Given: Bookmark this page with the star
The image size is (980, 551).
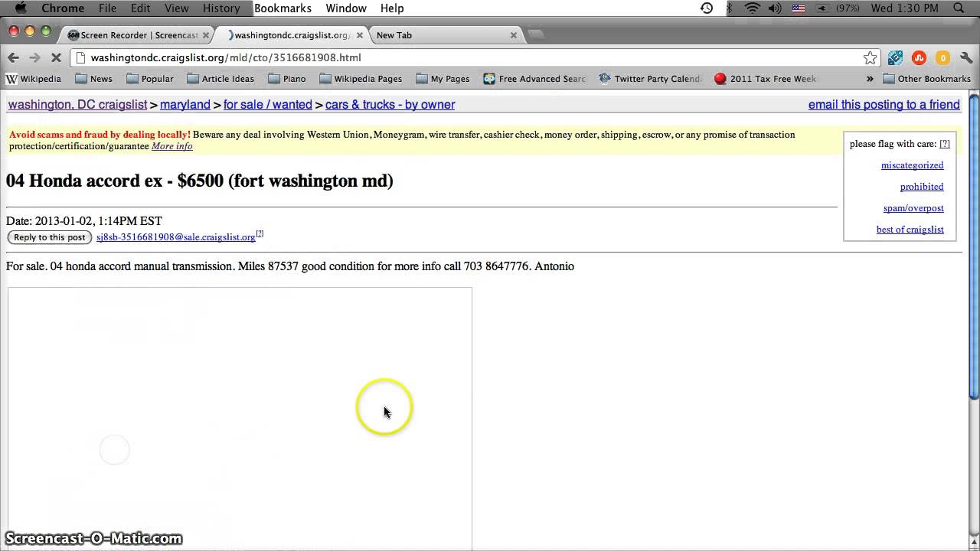Looking at the screenshot, I should [870, 58].
